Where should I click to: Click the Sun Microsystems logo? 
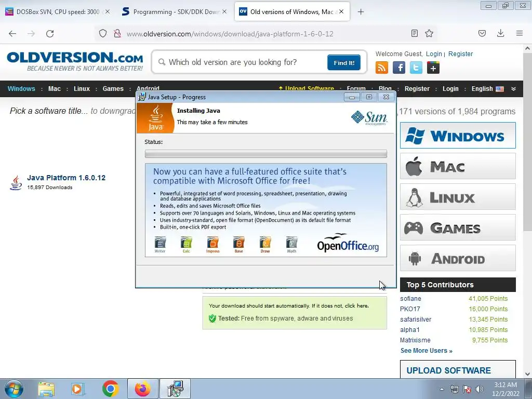369,118
